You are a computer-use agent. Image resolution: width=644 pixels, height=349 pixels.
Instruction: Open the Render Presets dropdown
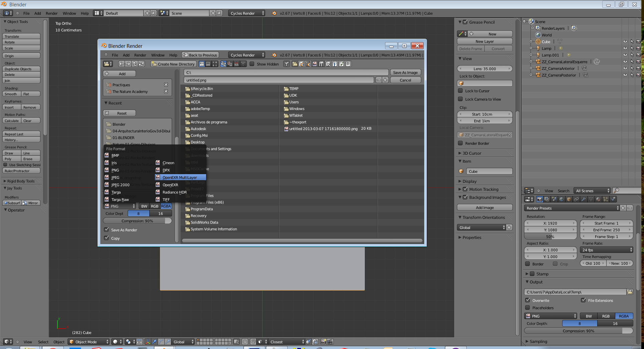coord(572,208)
